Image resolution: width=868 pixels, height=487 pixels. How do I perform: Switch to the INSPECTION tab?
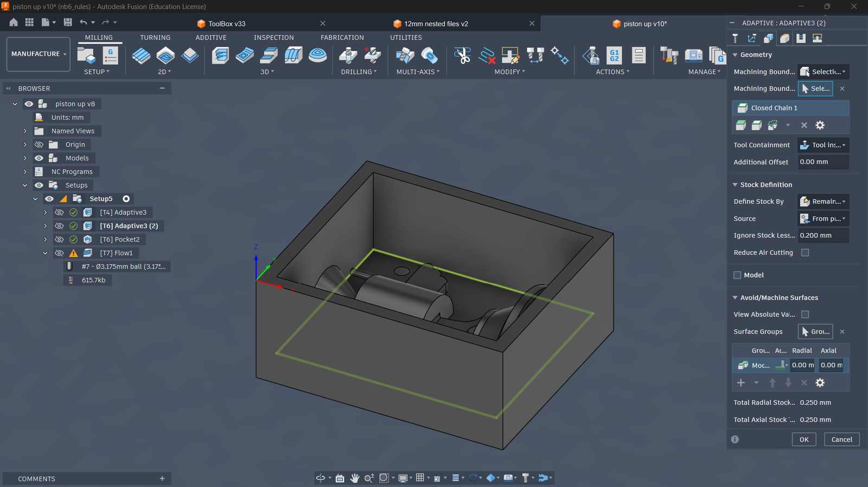pos(274,37)
